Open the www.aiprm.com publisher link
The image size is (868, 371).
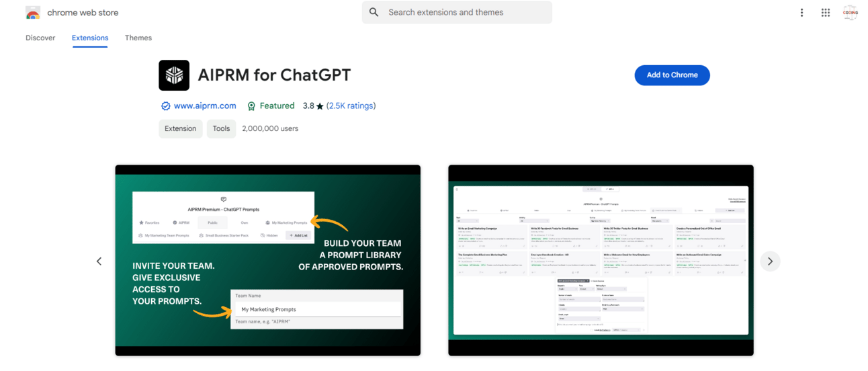coord(205,106)
